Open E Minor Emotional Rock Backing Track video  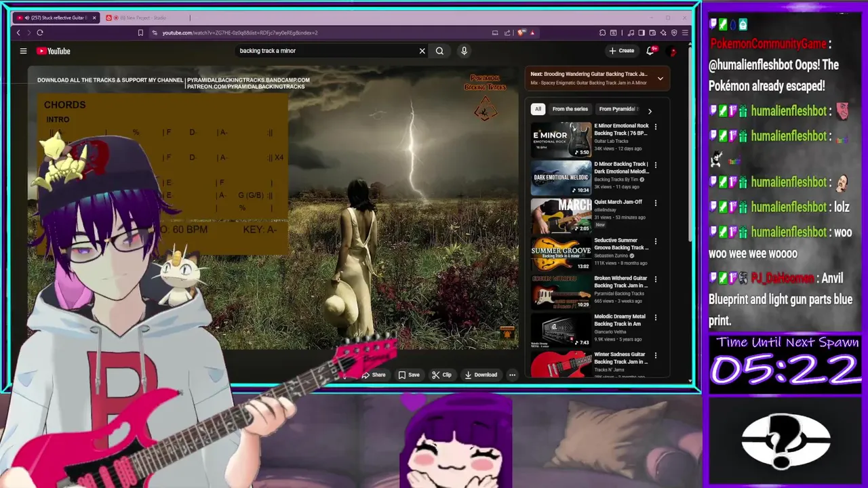click(621, 129)
